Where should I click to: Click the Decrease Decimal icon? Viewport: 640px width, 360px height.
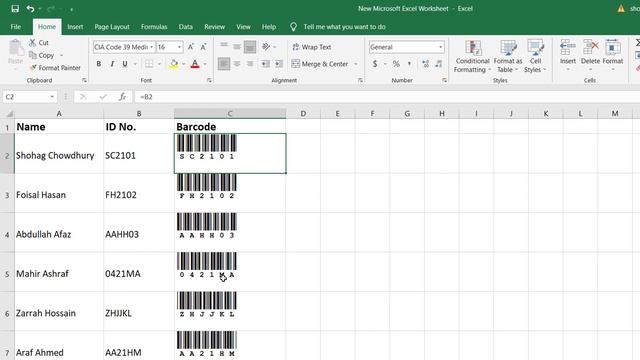tap(439, 64)
